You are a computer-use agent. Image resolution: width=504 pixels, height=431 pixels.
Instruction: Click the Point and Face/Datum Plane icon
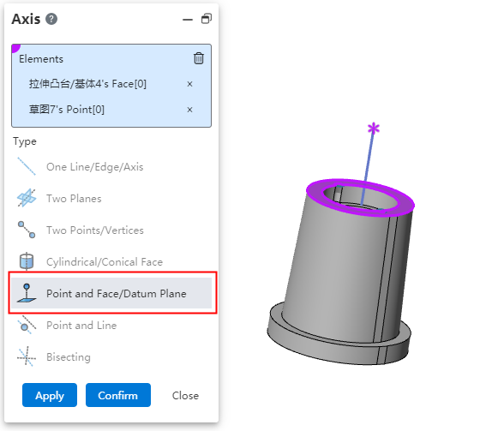click(27, 293)
